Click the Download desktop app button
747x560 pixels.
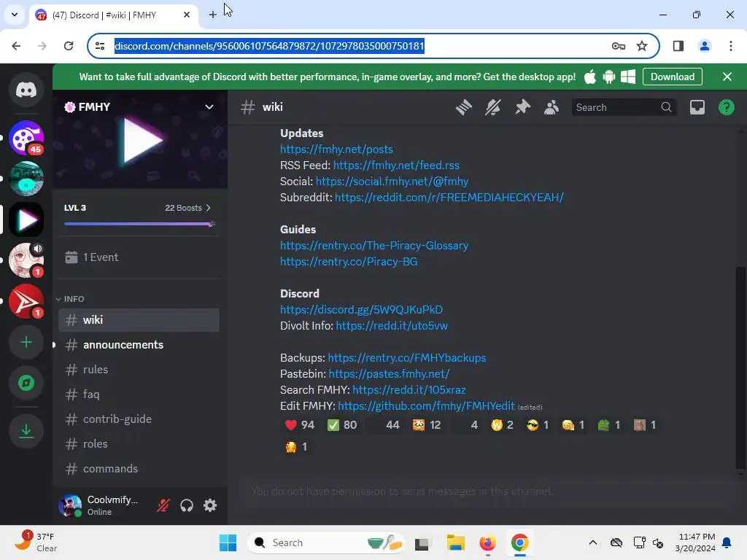[x=672, y=77]
